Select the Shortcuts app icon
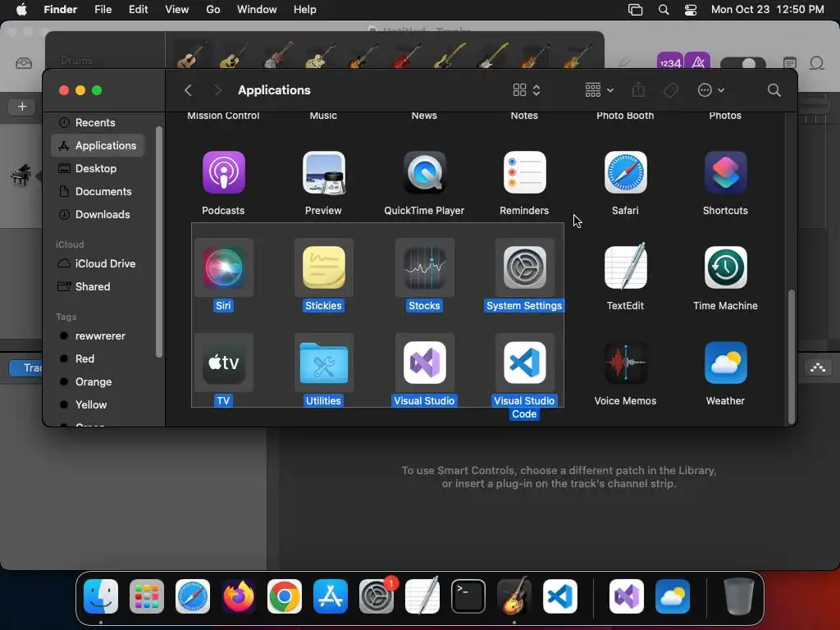840x630 pixels. 725,172
